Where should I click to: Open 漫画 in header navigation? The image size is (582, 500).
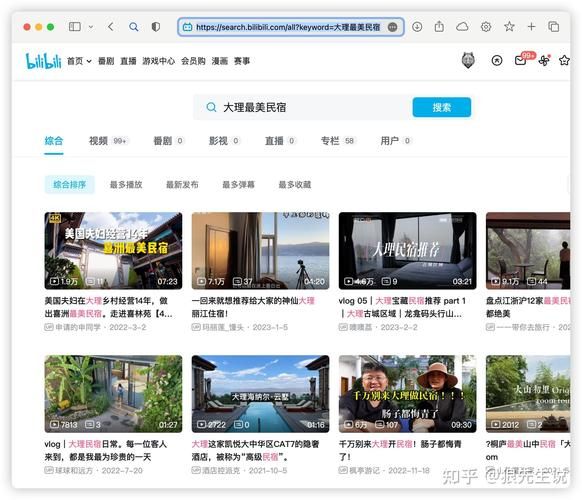(219, 61)
